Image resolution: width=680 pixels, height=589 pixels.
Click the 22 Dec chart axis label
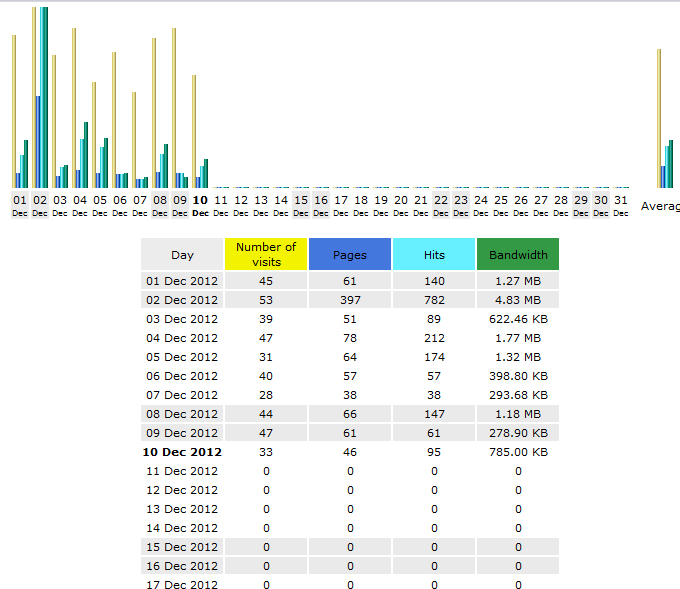441,205
